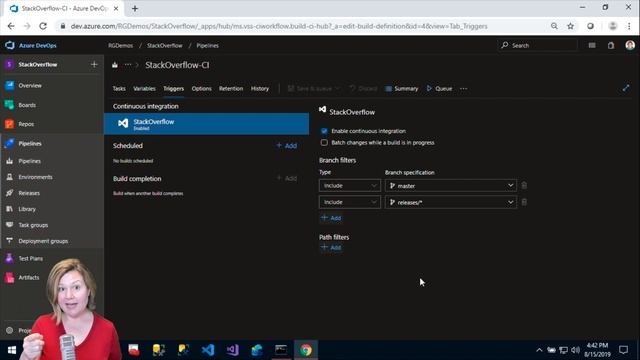Open the History tab
This screenshot has width=640, height=360.
[x=260, y=89]
